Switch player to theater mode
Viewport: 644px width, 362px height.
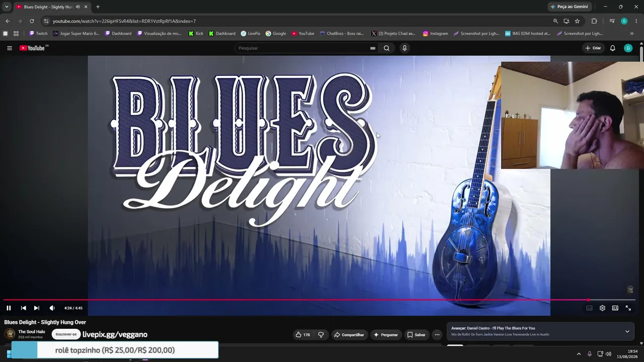[615, 308]
